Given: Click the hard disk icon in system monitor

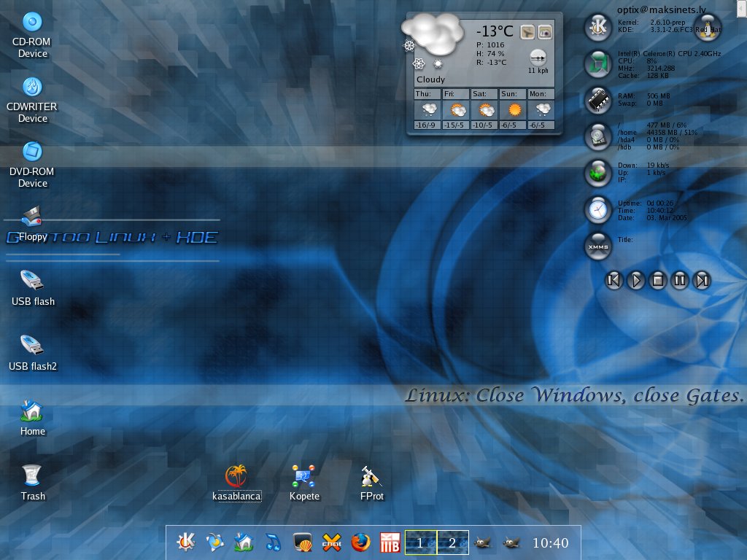Looking at the screenshot, I should [598, 136].
